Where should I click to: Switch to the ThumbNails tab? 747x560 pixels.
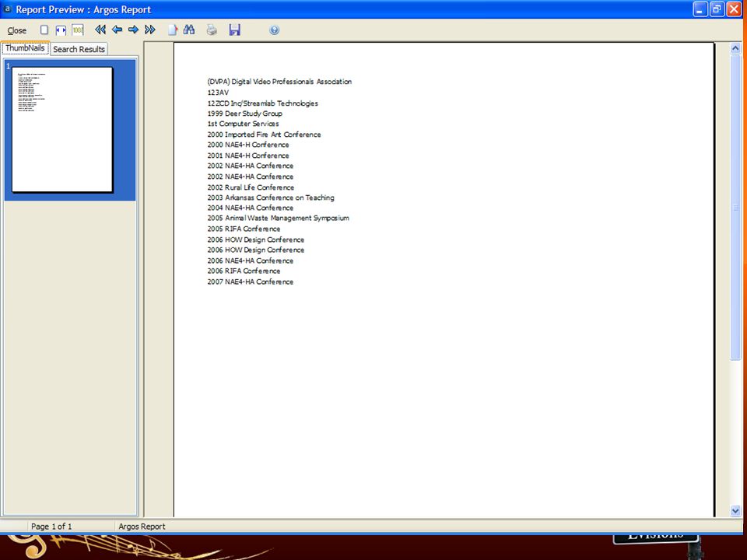25,48
